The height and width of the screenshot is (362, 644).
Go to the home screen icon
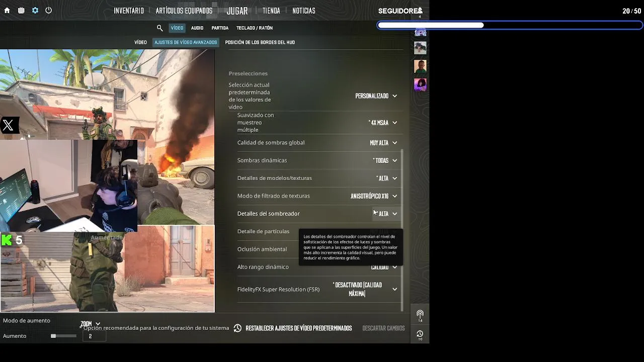click(8, 10)
